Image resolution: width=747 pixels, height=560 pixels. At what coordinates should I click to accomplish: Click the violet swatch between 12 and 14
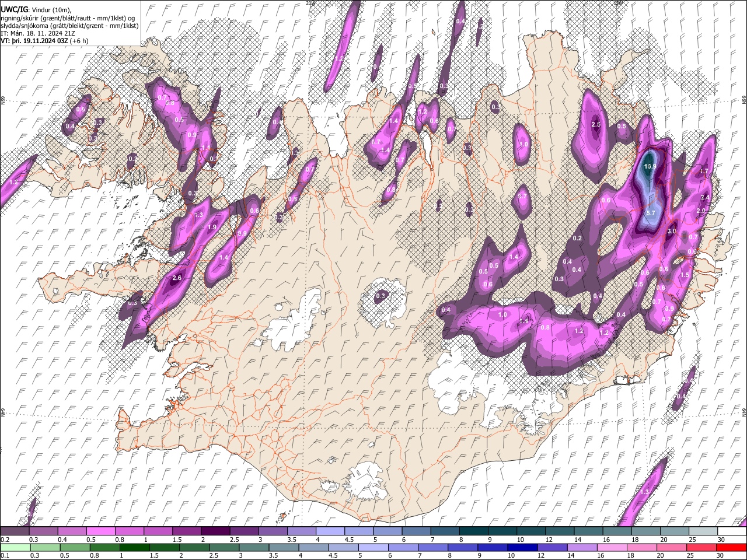(552, 547)
